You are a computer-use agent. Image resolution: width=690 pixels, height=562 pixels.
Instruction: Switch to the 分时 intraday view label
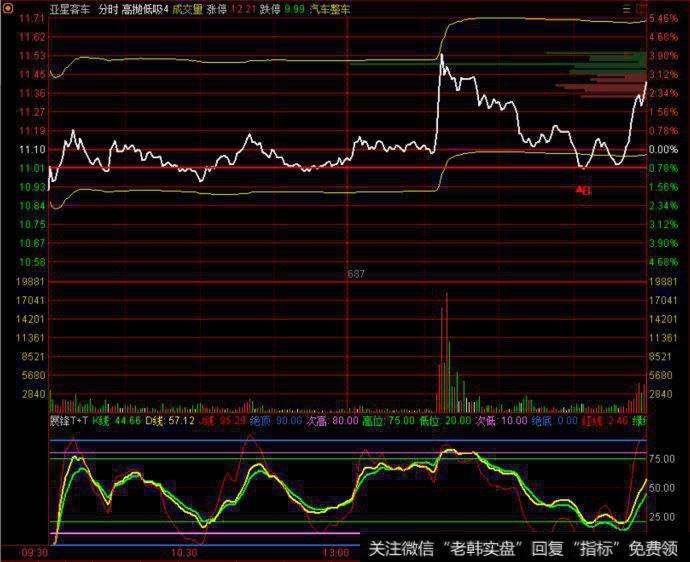108,9
